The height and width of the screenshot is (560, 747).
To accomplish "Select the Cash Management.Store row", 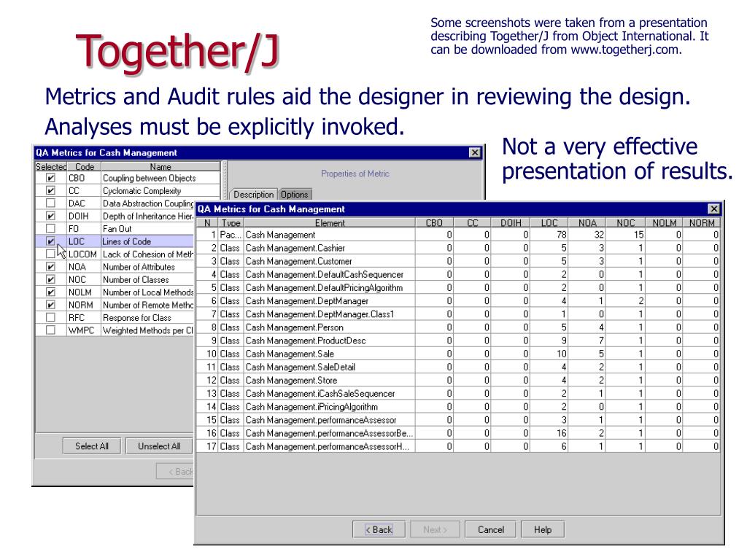I will click(x=458, y=381).
